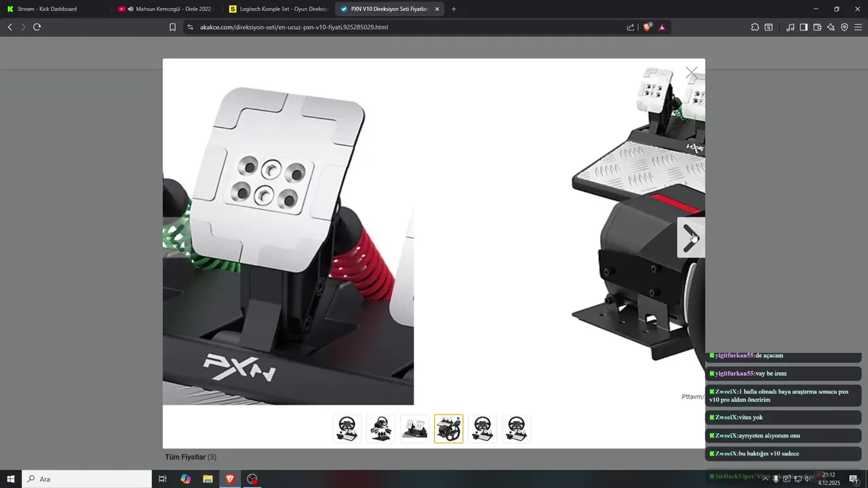The height and width of the screenshot is (488, 868).
Task: Open the red circular app in taskbar
Action: pos(252,479)
